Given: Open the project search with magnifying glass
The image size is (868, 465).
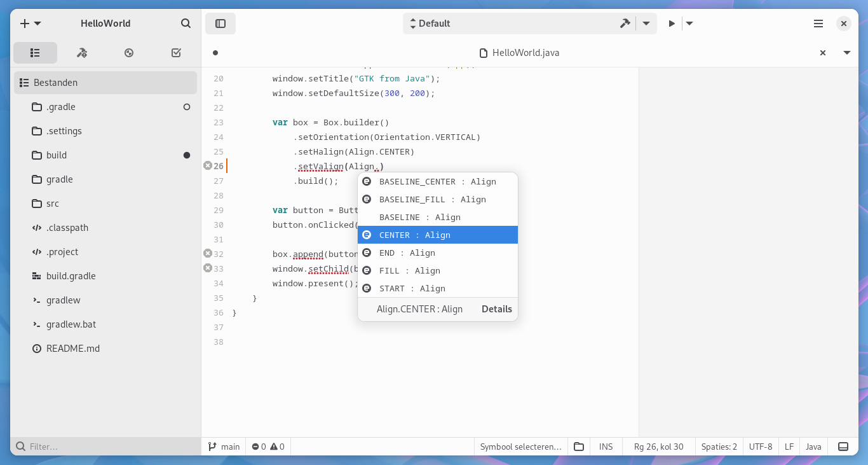Looking at the screenshot, I should point(186,23).
